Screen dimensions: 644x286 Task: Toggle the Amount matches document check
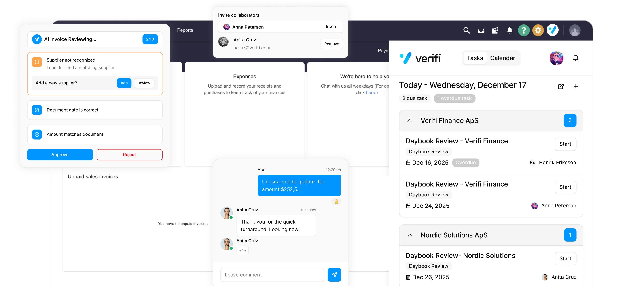(x=37, y=134)
